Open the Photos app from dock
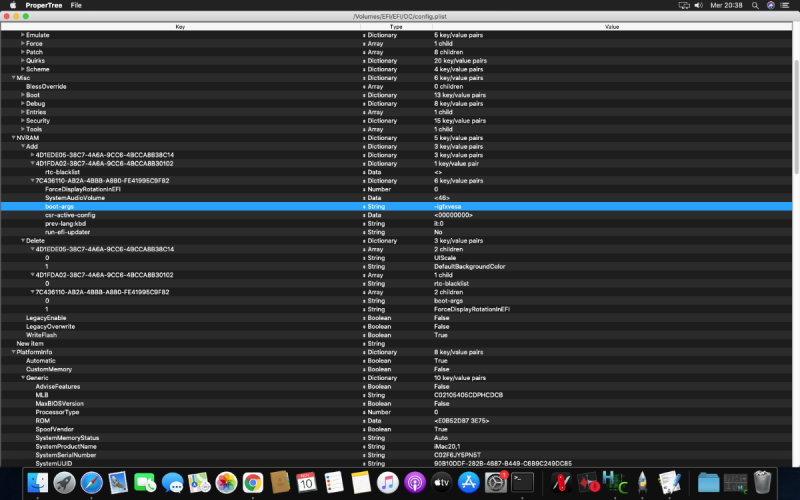This screenshot has height=500, width=800. [x=226, y=484]
